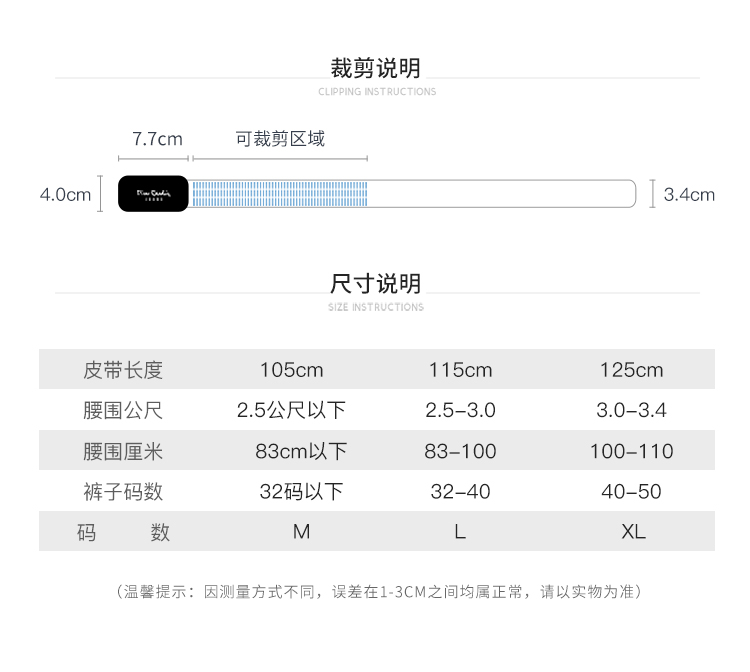Select the 105cm belt length cell

(291, 370)
